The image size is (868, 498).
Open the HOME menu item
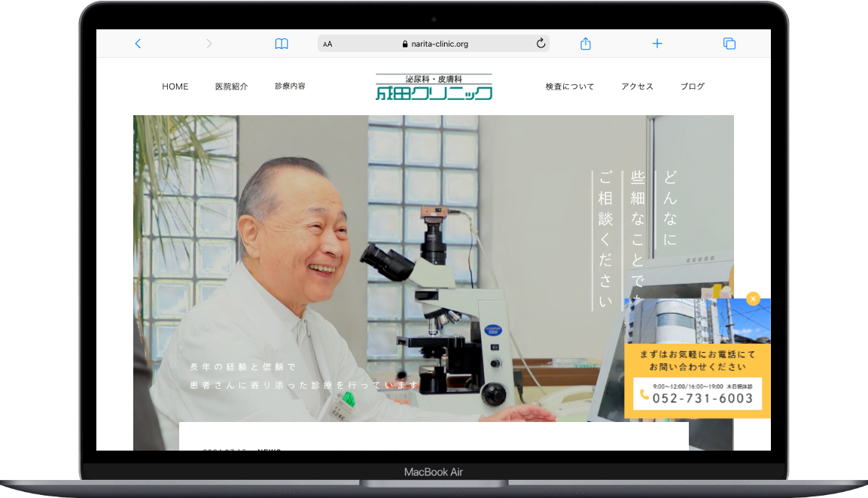tap(175, 87)
